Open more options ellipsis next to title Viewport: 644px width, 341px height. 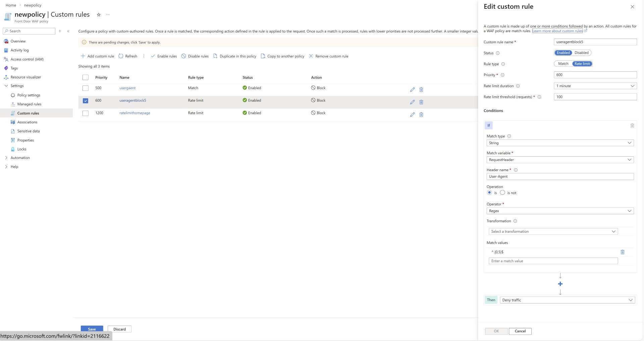[108, 14]
